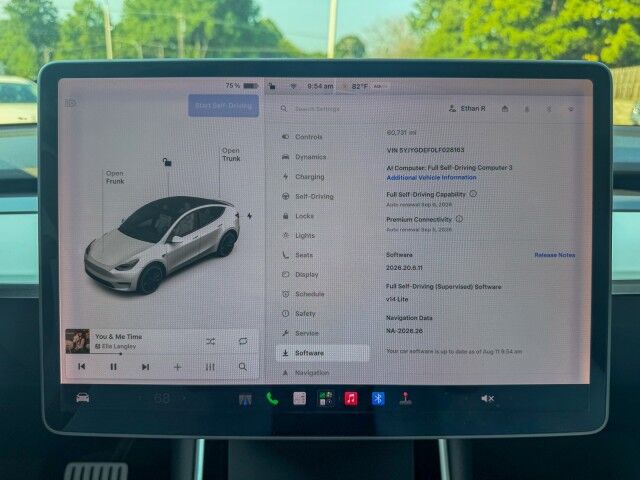Skip to previous track

coord(82,367)
